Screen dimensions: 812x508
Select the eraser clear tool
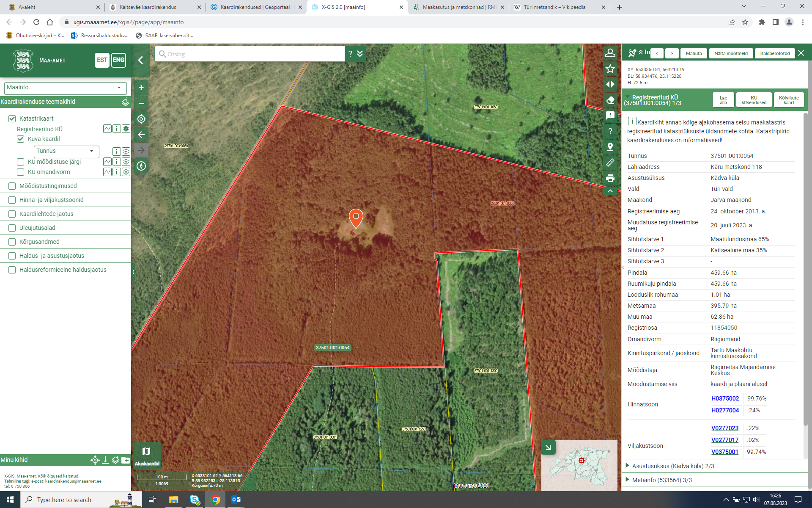tap(610, 100)
